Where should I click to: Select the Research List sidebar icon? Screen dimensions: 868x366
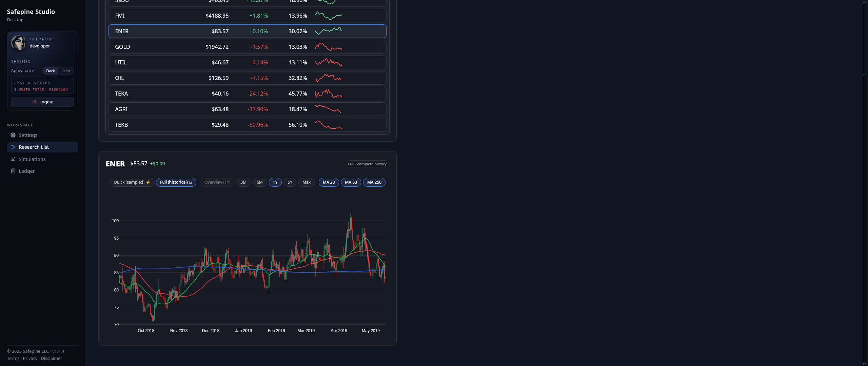(x=13, y=147)
